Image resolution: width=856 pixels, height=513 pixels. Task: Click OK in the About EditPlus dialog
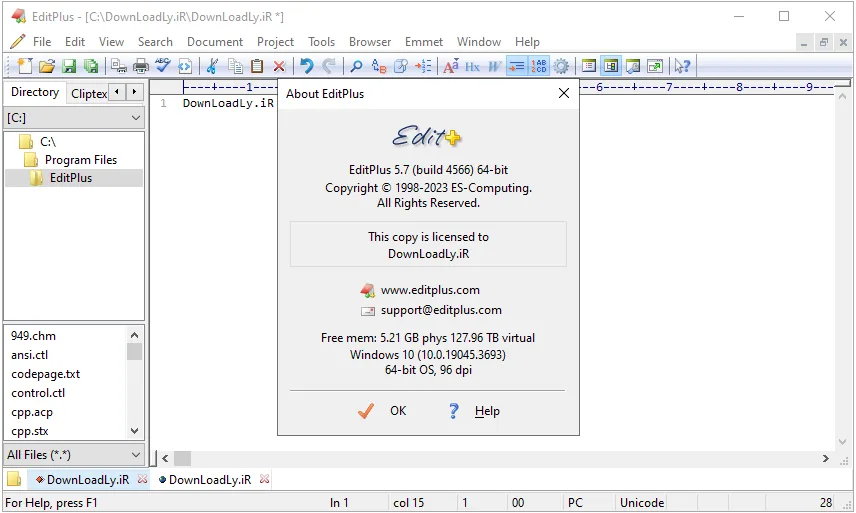[383, 411]
